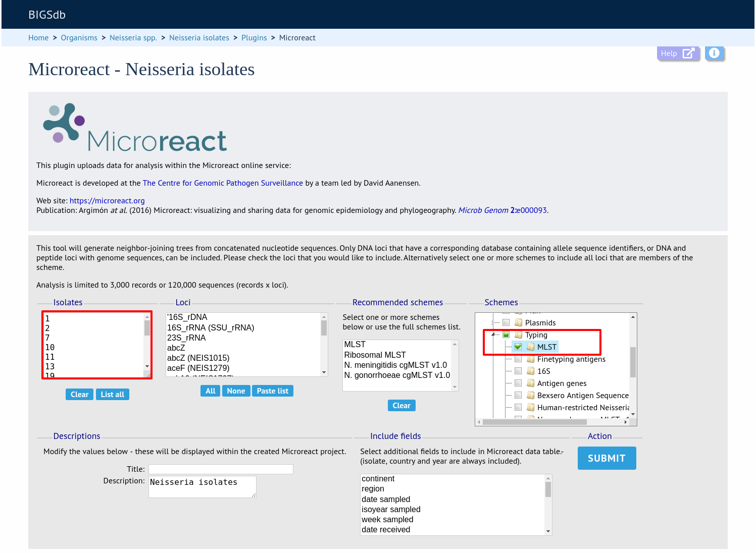Click the Isolates list scroll-down arrow
Image resolution: width=756 pixels, height=553 pixels.
coord(147,366)
